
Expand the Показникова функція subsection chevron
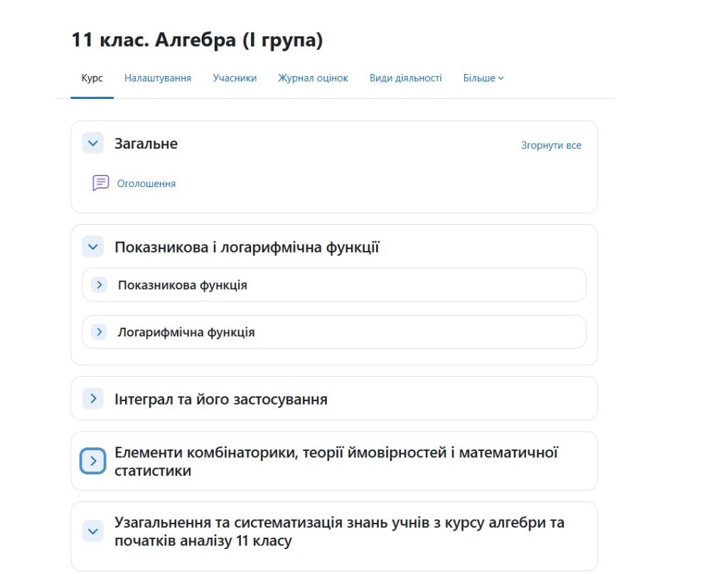pyautogui.click(x=100, y=285)
